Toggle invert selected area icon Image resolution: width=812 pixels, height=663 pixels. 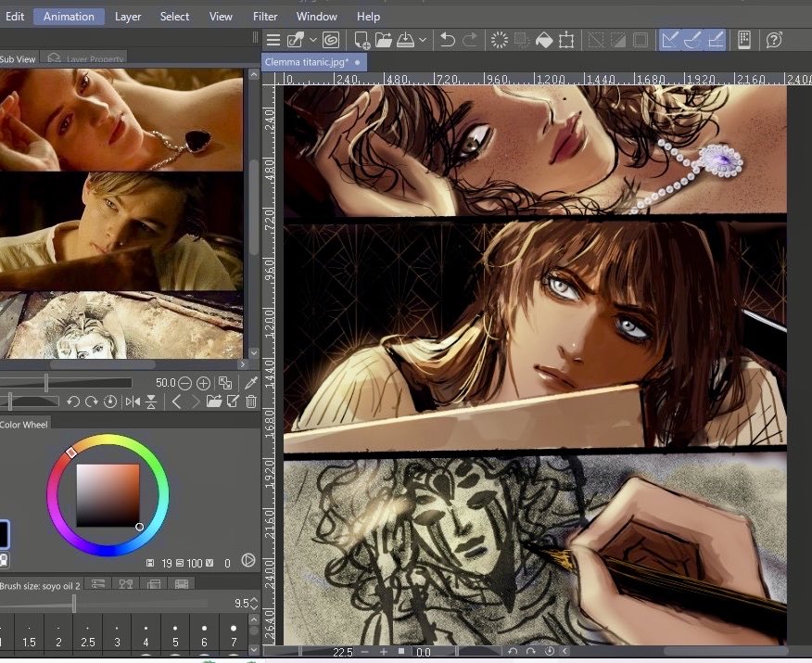click(618, 40)
